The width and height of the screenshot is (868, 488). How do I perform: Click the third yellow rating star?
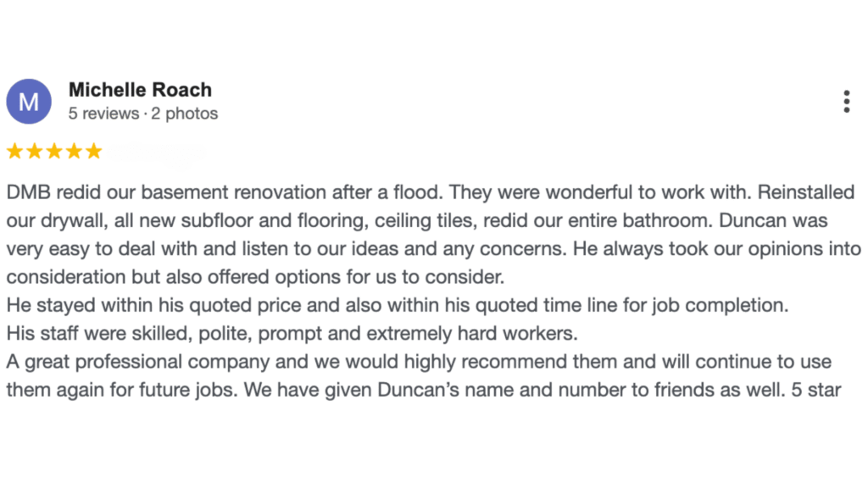(x=54, y=151)
